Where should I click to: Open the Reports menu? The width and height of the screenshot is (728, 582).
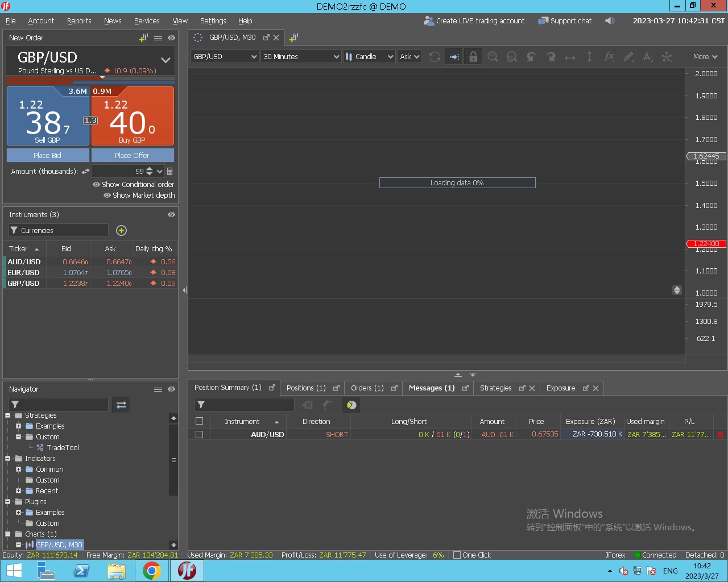79,21
